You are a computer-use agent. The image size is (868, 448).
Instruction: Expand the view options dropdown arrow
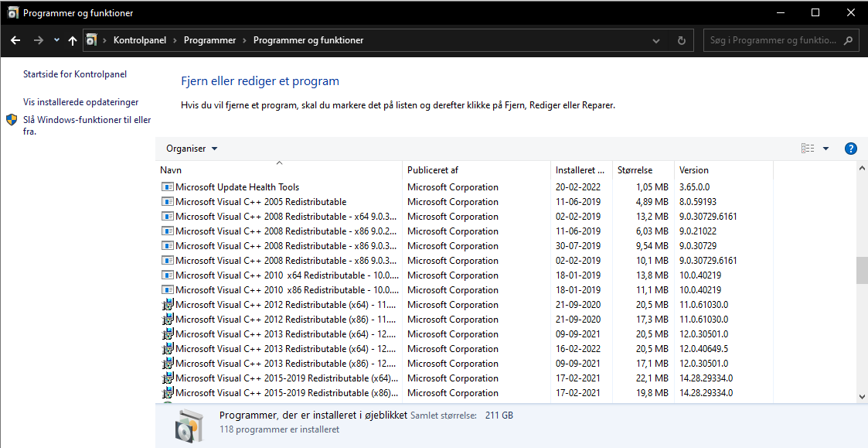point(825,149)
